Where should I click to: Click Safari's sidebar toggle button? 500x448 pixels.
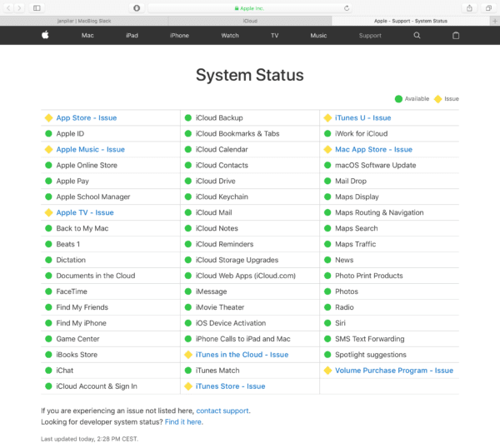pyautogui.click(x=37, y=7)
